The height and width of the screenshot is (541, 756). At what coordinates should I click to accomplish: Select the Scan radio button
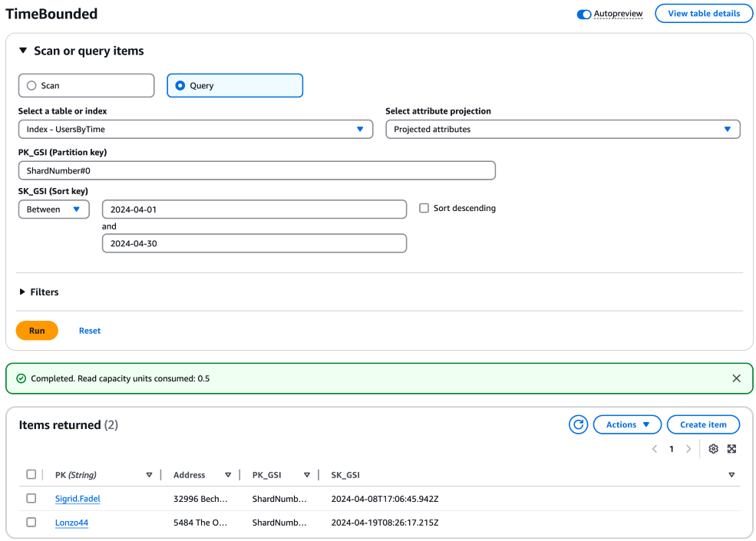point(31,85)
